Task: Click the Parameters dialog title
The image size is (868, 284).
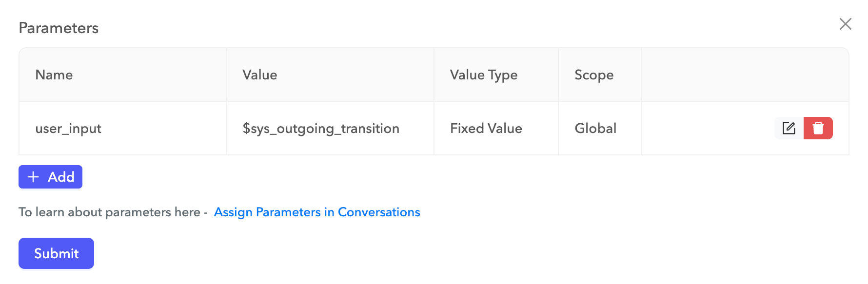Action: tap(58, 28)
